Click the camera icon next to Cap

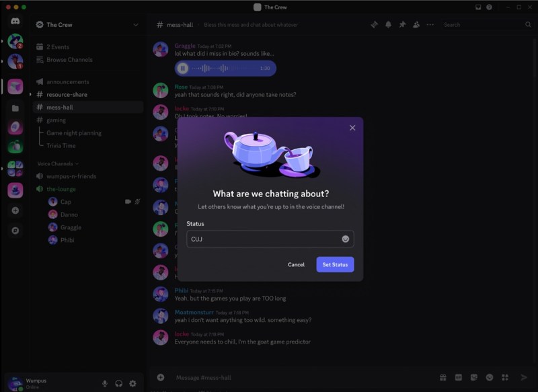[128, 202]
